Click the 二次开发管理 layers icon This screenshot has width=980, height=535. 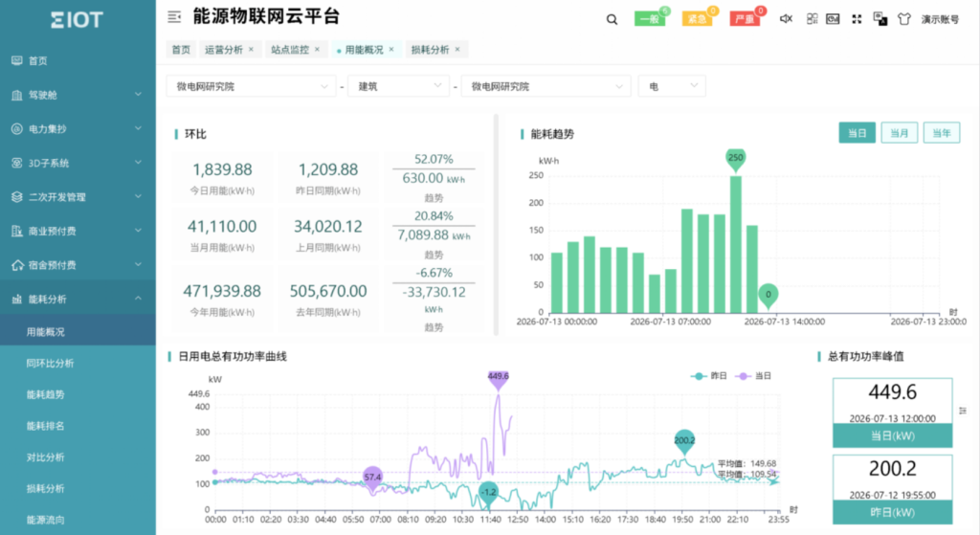tap(17, 197)
